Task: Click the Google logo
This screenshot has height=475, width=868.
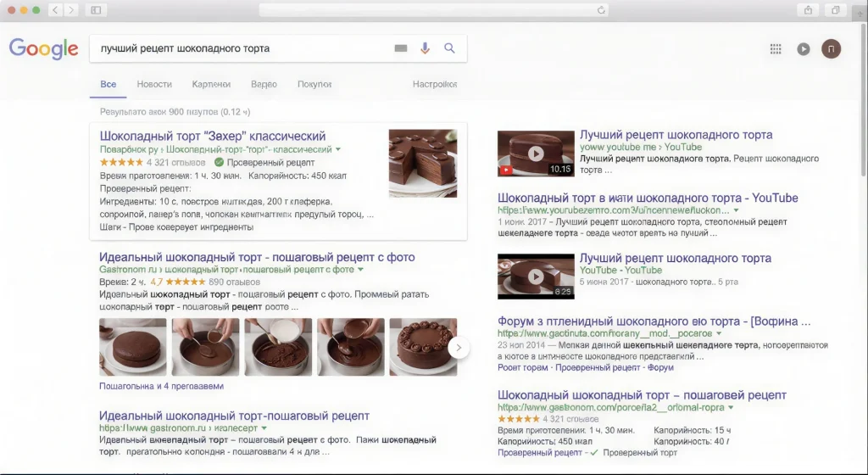Action: (44, 48)
